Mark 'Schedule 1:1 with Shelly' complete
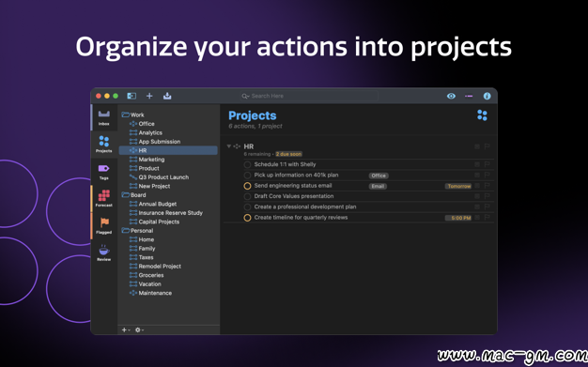The height and width of the screenshot is (367, 588). click(x=247, y=164)
